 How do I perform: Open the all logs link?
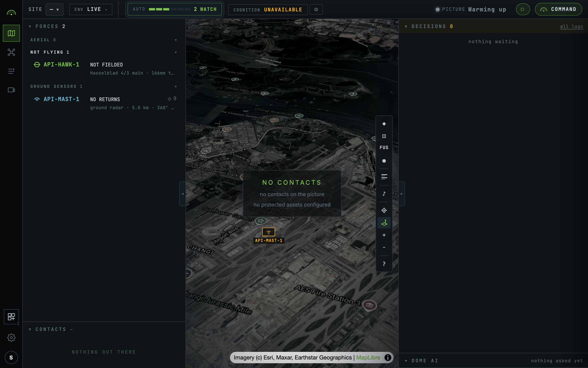(571, 27)
